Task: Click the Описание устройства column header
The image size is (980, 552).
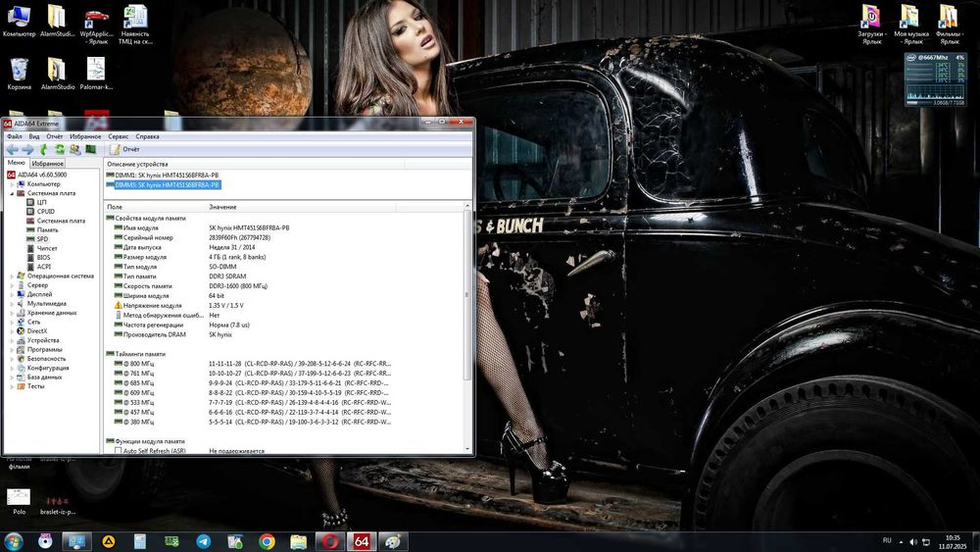Action: click(x=254, y=165)
